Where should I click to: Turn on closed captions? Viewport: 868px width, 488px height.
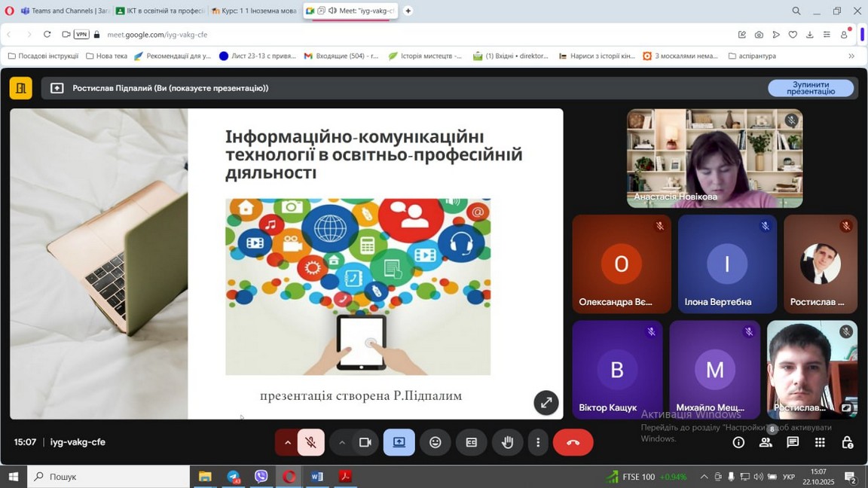coord(471,443)
